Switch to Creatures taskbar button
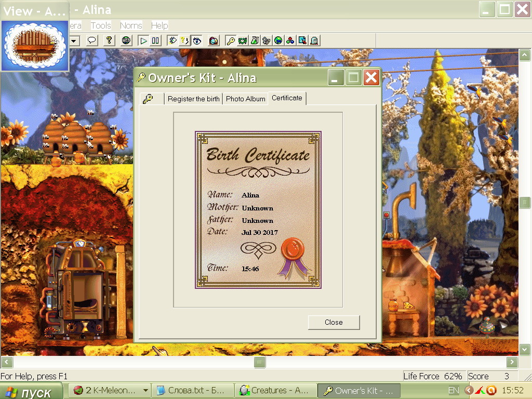The image size is (532, 399). pyautogui.click(x=275, y=391)
